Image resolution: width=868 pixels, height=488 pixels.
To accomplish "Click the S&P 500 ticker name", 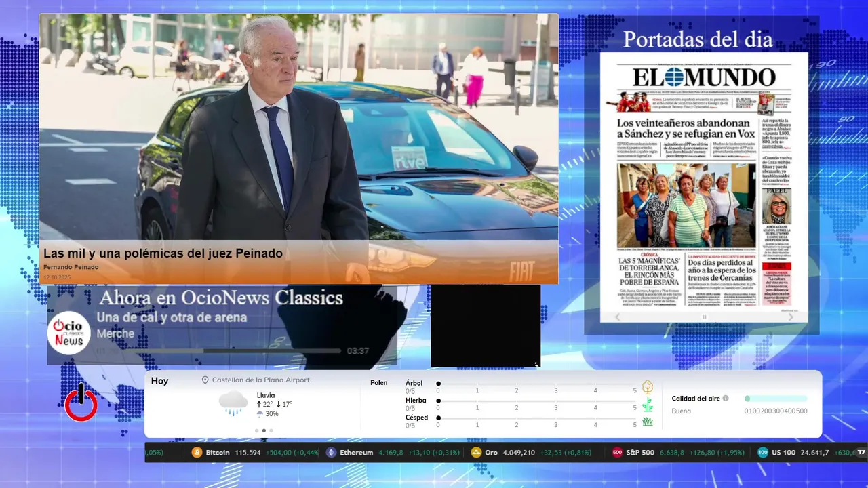I will point(640,453).
